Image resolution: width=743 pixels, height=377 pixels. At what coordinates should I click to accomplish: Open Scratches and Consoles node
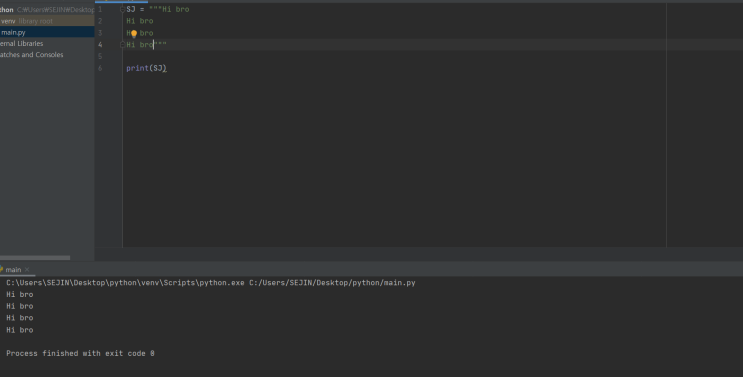[x=31, y=55]
